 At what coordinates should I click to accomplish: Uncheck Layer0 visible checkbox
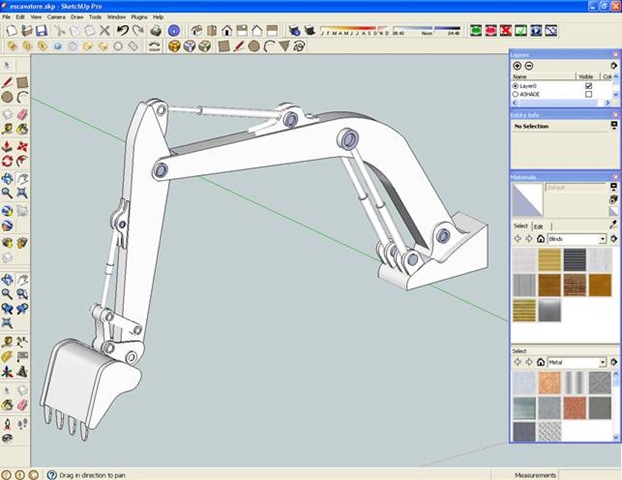tap(588, 86)
